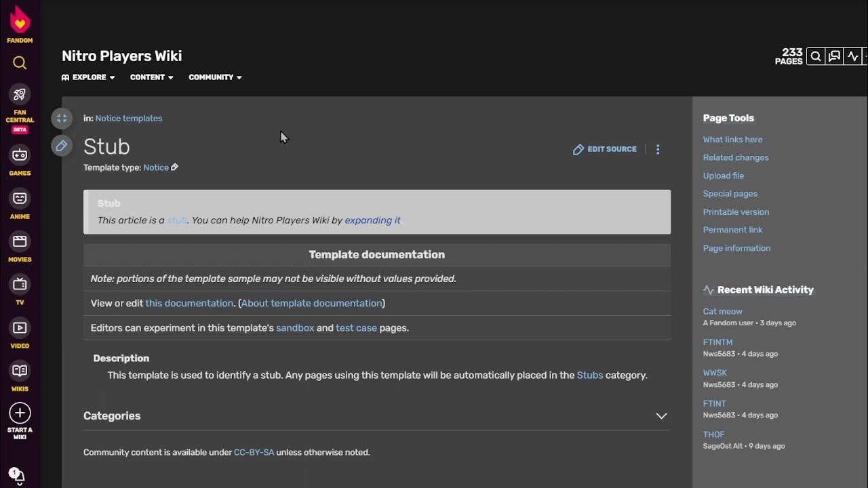Expand the Community dropdown menu

pyautogui.click(x=216, y=77)
